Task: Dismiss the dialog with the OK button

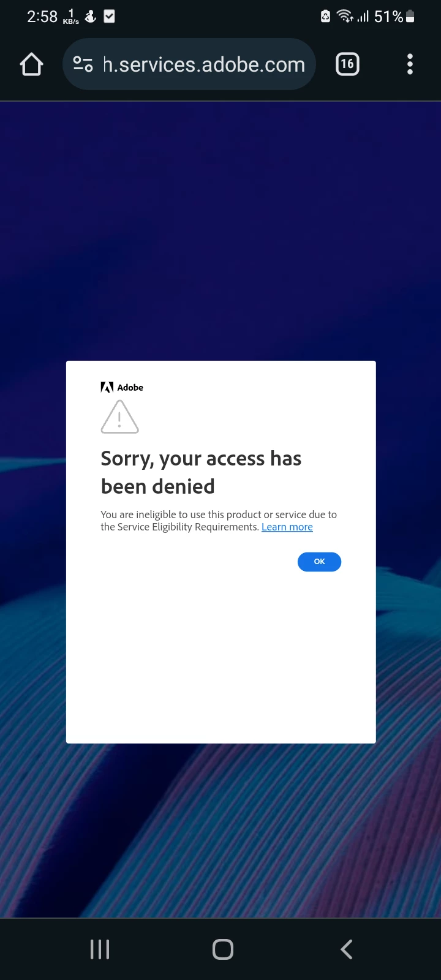Action: (319, 562)
